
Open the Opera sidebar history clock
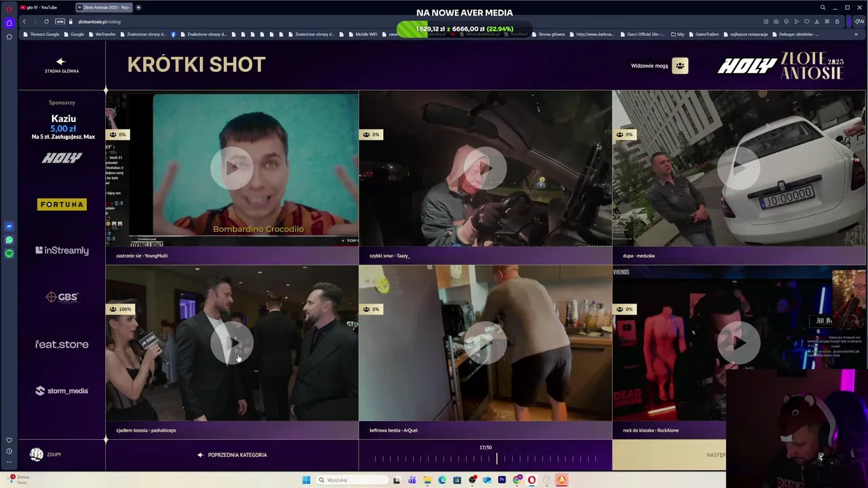pyautogui.click(x=9, y=451)
